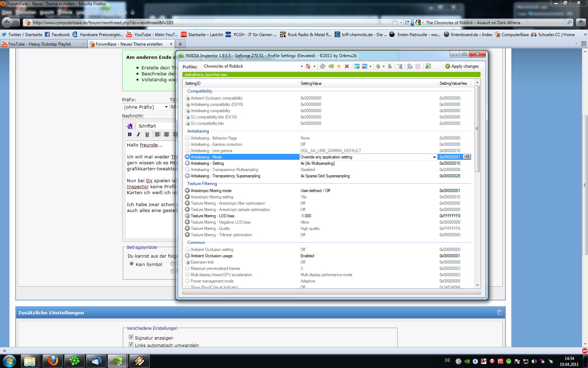
Task: Remove application from profile icon
Action: pyautogui.click(x=365, y=66)
